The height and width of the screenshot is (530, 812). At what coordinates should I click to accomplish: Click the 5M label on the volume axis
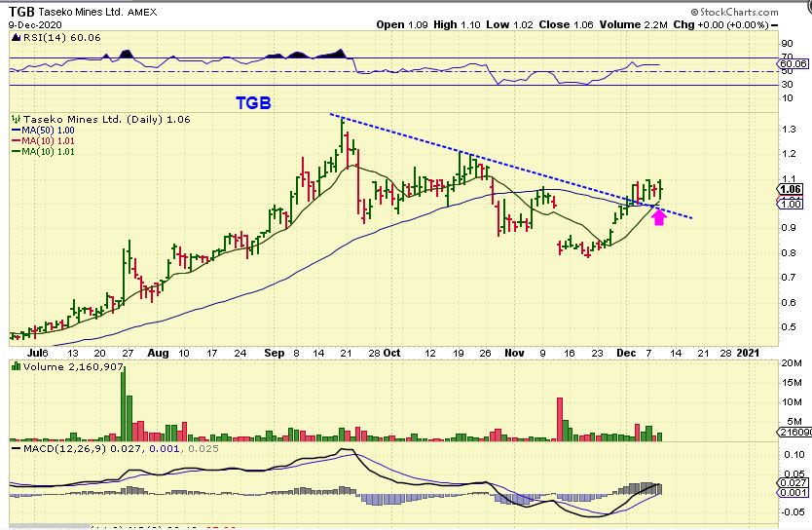(x=794, y=421)
